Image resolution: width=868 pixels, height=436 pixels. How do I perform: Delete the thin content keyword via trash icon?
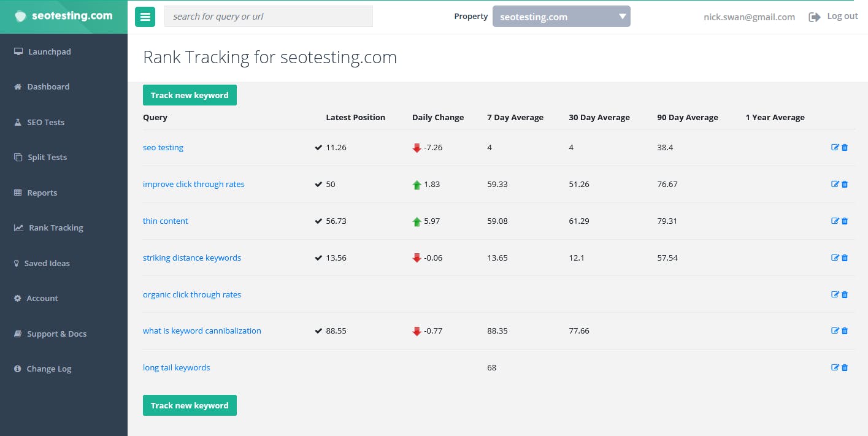[845, 221]
